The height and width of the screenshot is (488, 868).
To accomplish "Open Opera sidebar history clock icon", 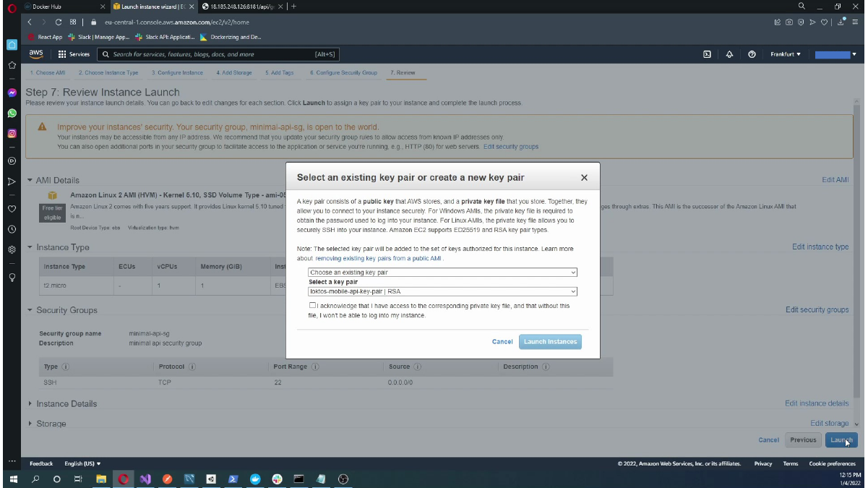I will click(12, 229).
